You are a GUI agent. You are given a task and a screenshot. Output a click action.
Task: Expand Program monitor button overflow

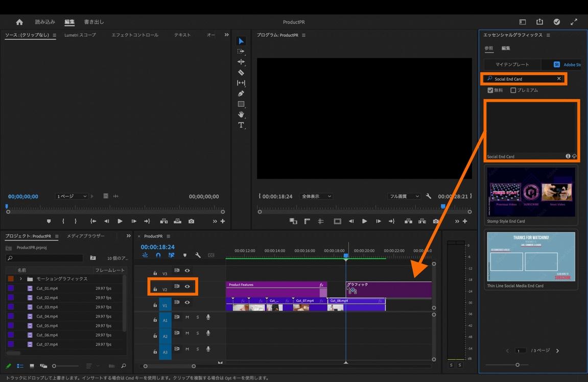(457, 221)
